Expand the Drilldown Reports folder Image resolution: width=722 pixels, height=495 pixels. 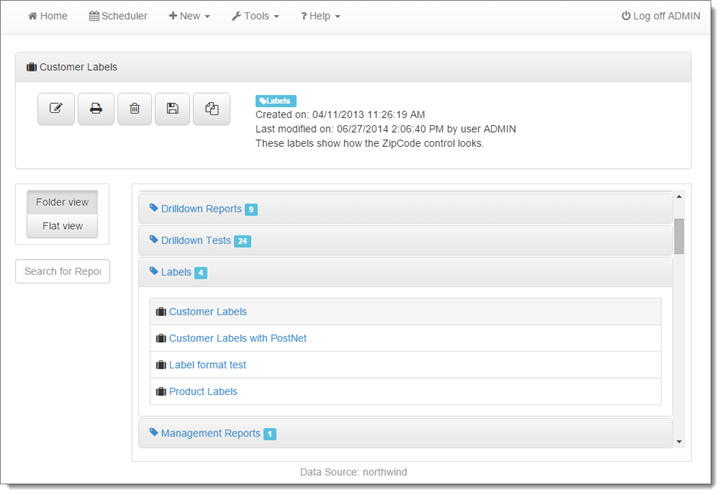tap(201, 209)
